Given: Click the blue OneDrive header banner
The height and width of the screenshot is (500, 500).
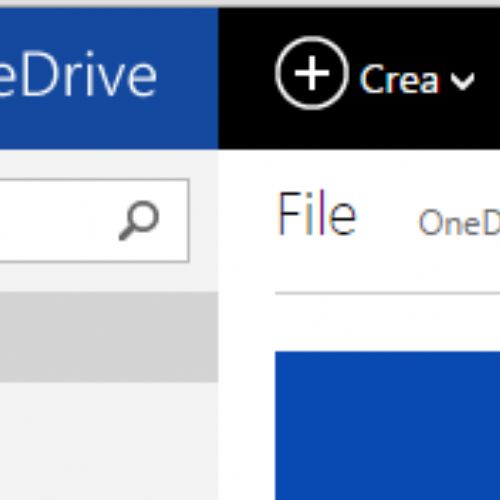Looking at the screenshot, I should click(109, 78).
